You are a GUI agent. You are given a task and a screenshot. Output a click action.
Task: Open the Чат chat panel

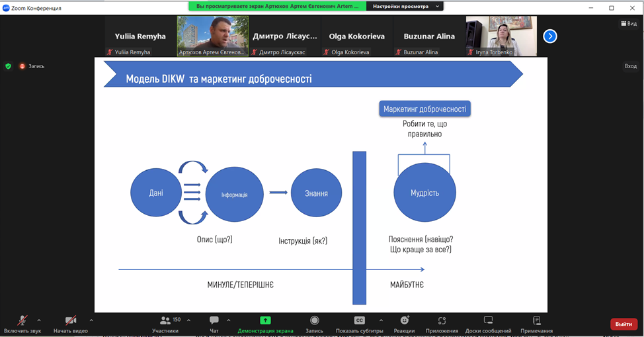214,324
